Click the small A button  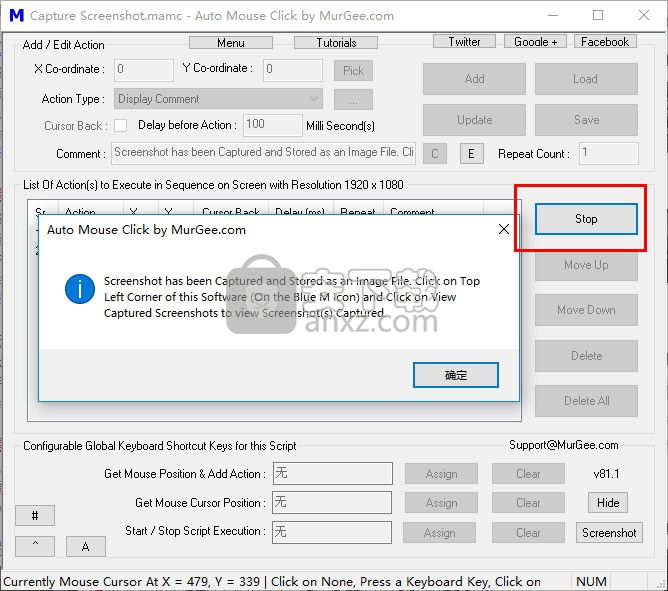point(86,546)
